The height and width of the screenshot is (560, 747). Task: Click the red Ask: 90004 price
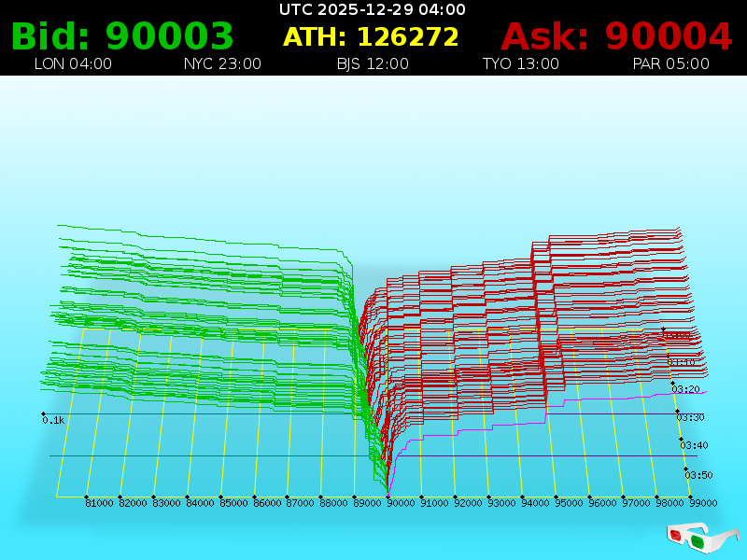[616, 36]
